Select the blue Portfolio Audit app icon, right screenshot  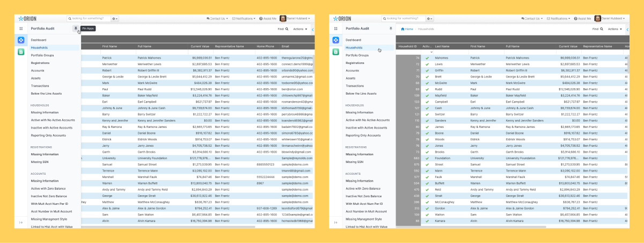[336, 40]
